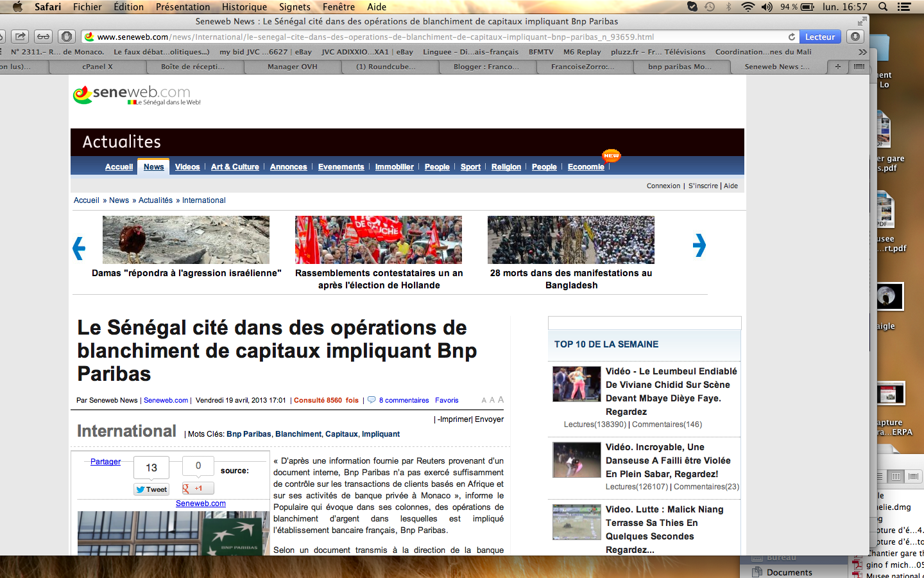924x578 pixels.
Task: Open the 8 commentaires link
Action: click(404, 400)
